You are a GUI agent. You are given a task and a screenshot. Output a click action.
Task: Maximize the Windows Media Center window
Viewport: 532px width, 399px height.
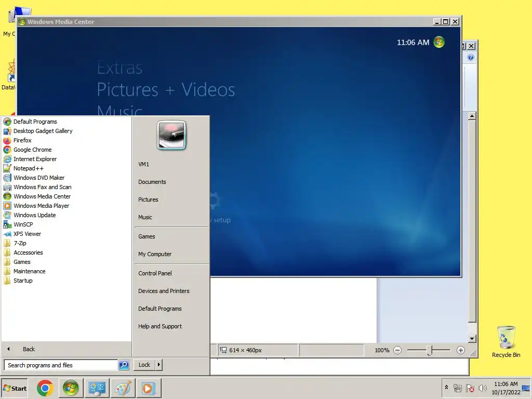(446, 22)
